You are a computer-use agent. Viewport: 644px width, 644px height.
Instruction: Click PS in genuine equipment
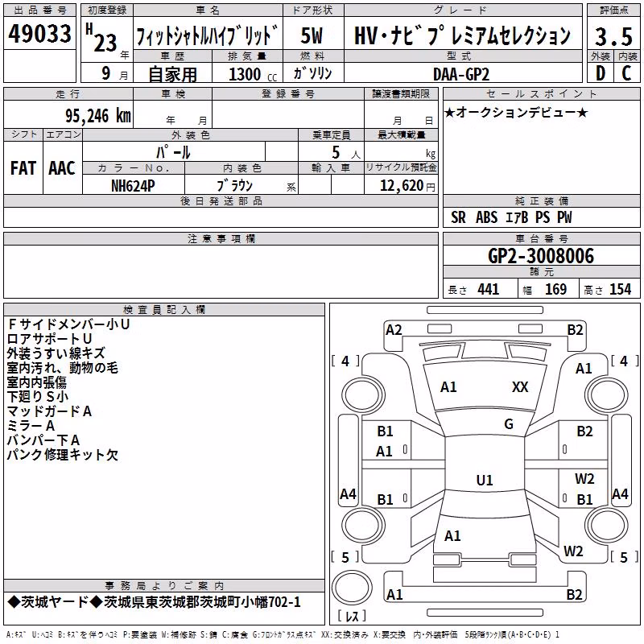tap(542, 217)
